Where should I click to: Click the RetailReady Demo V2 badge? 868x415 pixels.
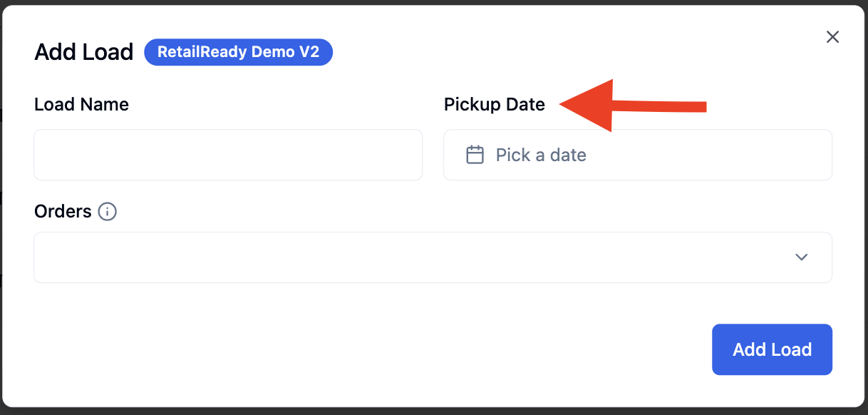[x=238, y=52]
